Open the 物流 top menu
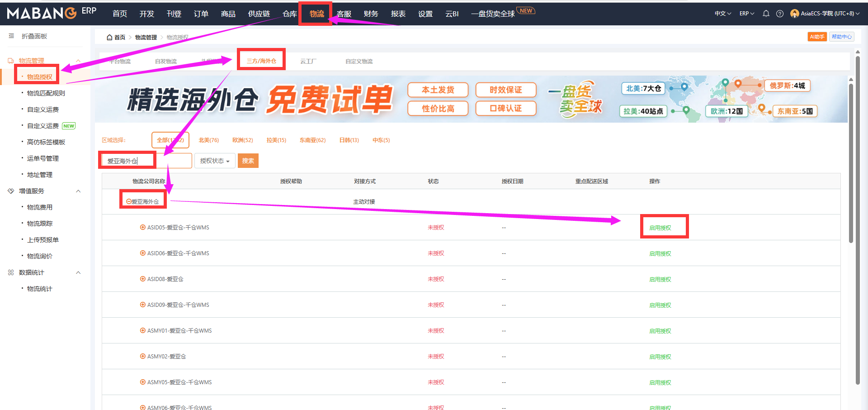 (316, 14)
